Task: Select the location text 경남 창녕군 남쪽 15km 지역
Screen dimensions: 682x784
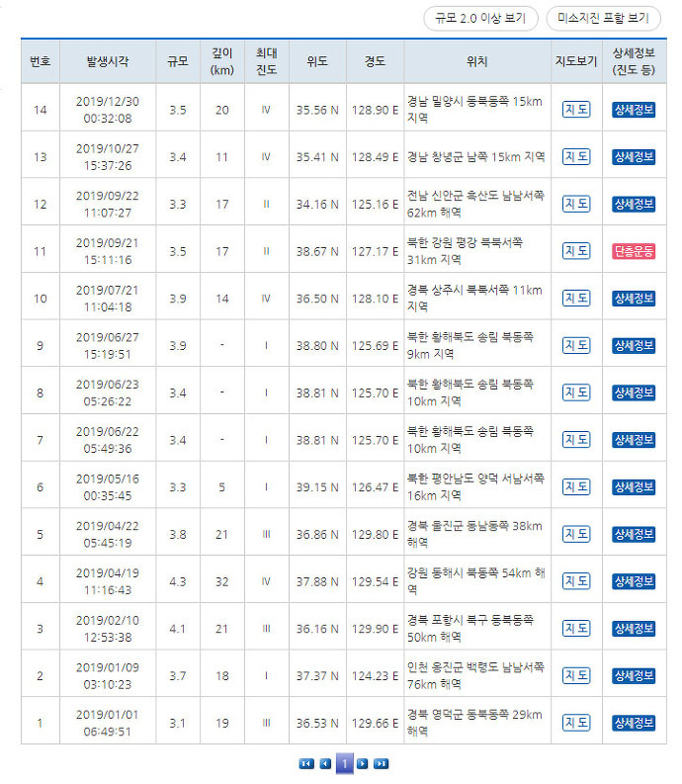Action: (475, 157)
